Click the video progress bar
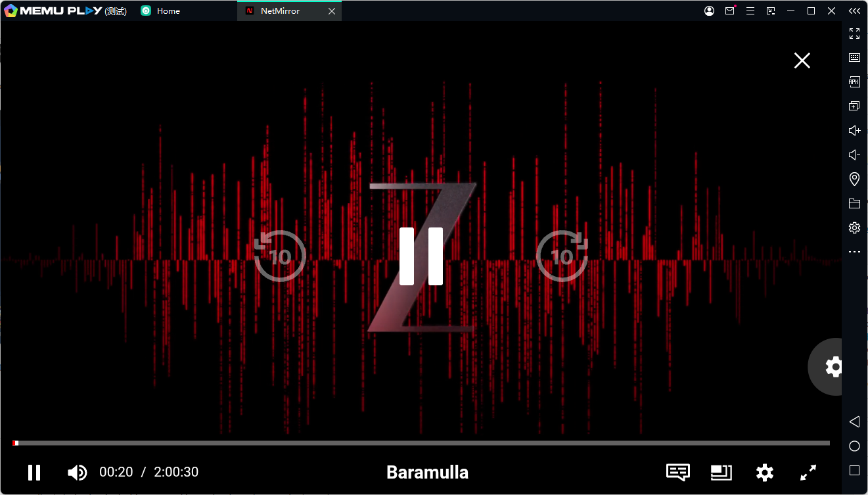Screen dimensions: 868x495 point(421,443)
